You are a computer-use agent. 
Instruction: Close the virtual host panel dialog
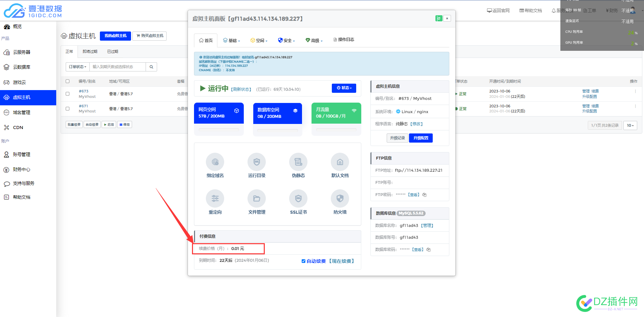click(x=447, y=18)
